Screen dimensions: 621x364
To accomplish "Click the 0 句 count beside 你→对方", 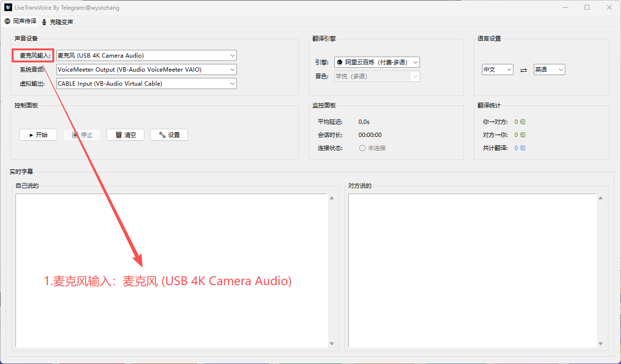I will [520, 122].
